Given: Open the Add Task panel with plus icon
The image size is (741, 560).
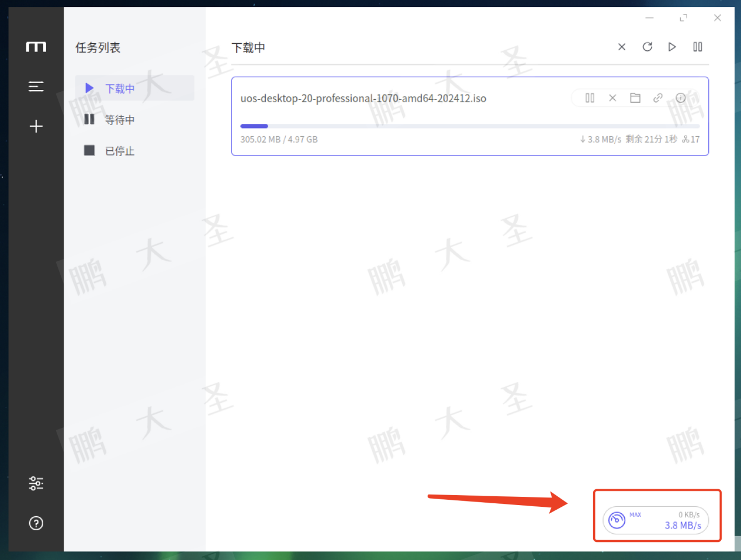Looking at the screenshot, I should tap(36, 126).
